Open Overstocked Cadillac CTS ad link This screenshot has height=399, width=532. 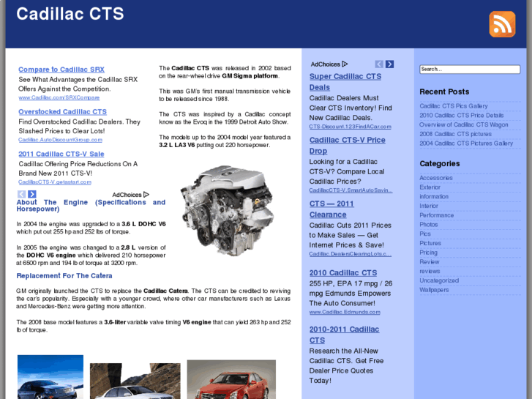(x=62, y=112)
